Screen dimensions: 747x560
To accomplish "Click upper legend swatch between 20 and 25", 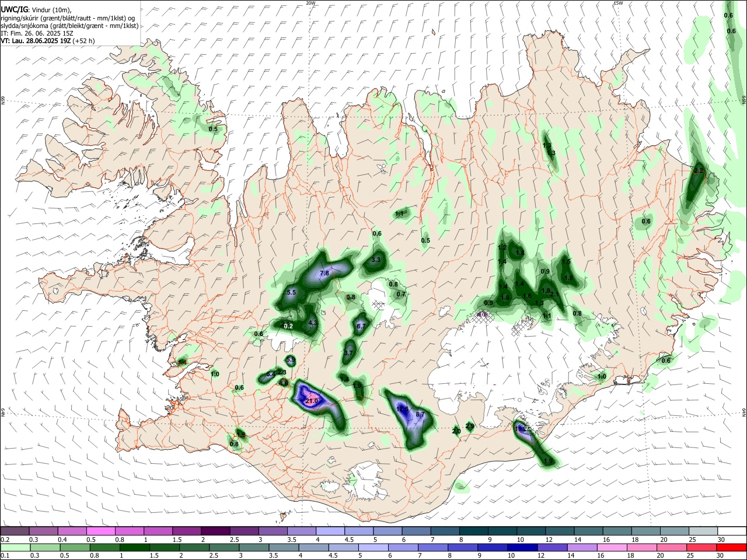I will 674,531.
